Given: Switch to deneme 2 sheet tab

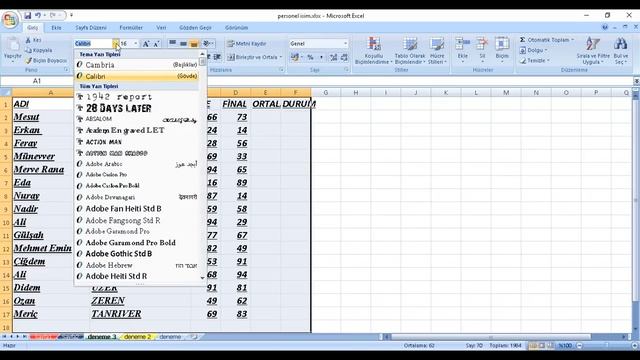Looking at the screenshot, I should click(x=138, y=337).
